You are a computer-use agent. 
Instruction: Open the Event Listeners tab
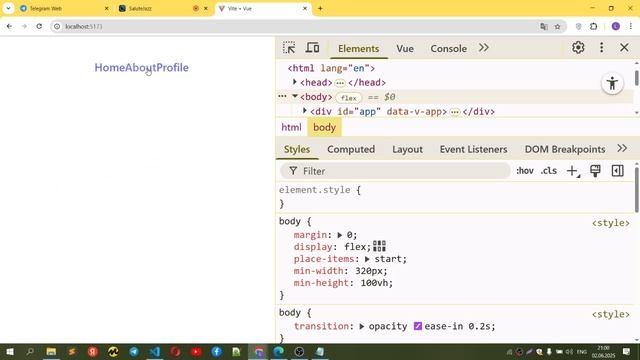(473, 149)
